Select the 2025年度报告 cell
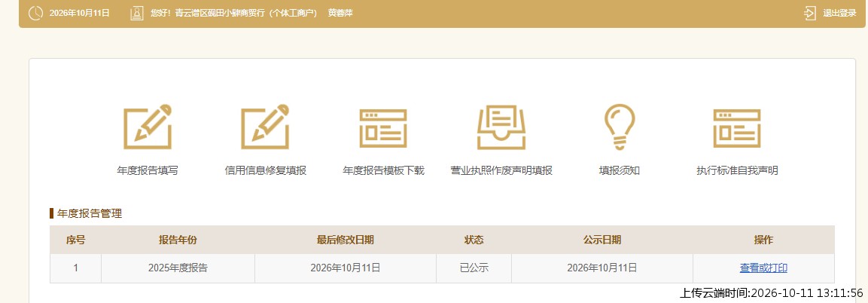The height and width of the screenshot is (303, 868). [x=178, y=268]
